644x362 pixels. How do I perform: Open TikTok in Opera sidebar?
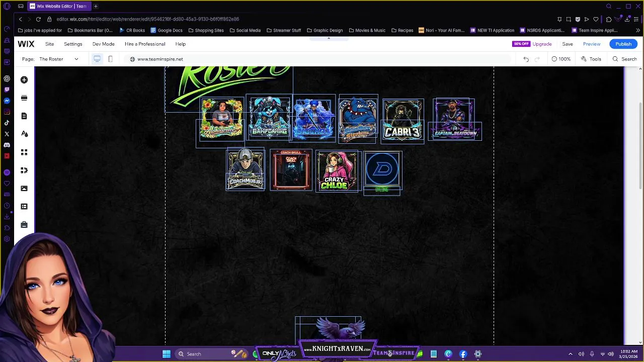point(7,123)
